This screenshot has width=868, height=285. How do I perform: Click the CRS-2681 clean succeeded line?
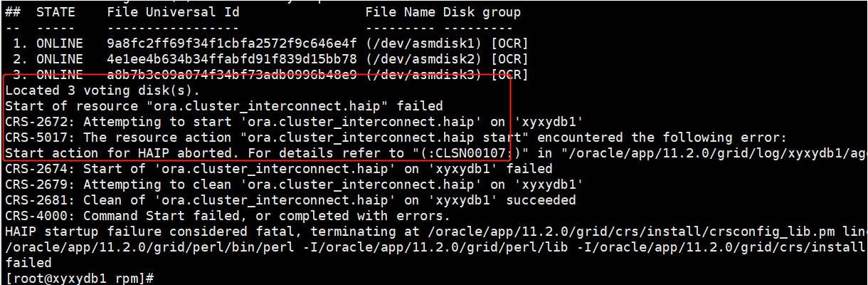(290, 200)
